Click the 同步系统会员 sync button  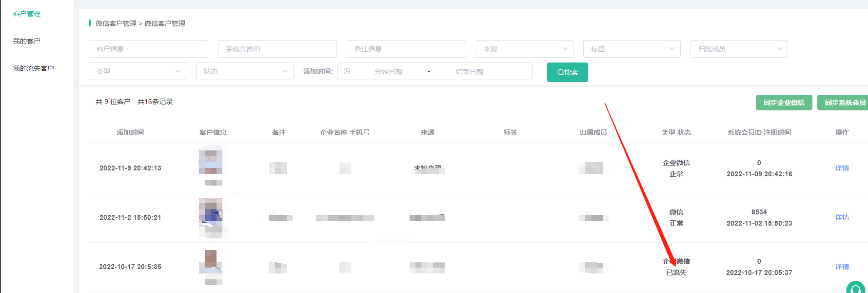point(844,103)
